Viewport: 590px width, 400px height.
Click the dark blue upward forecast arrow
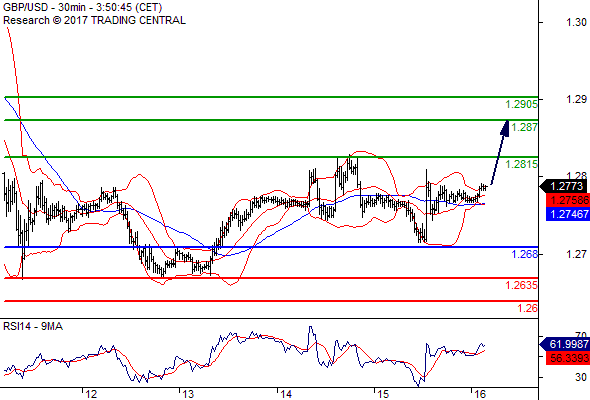(500, 152)
